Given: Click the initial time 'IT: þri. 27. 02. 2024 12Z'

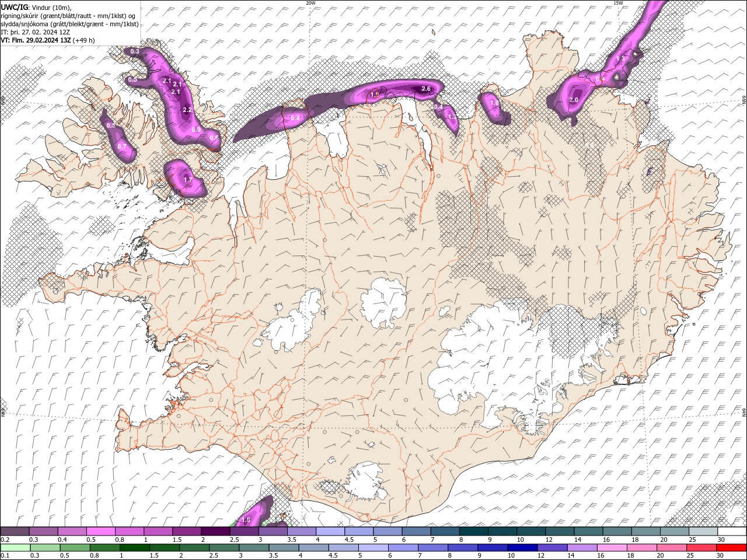Looking at the screenshot, I should pos(36,32).
